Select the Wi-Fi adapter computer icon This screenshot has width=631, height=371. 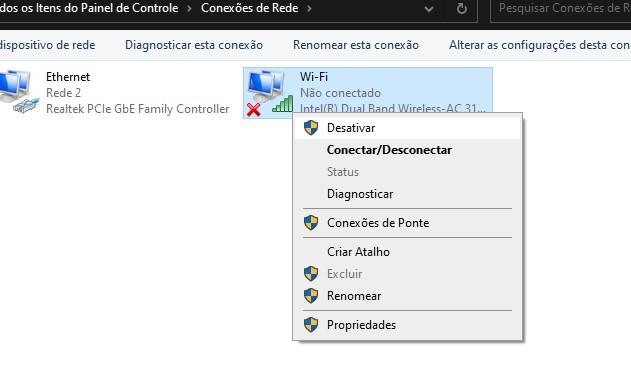pos(266,86)
